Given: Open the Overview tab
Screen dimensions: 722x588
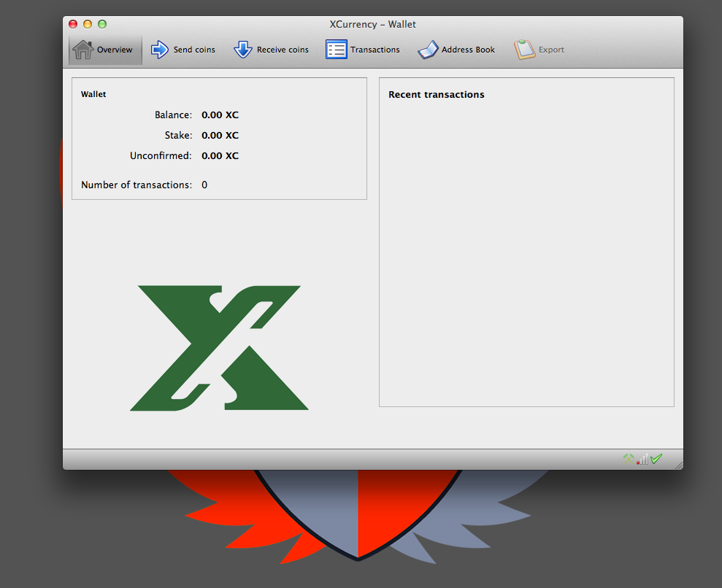Looking at the screenshot, I should tap(105, 50).
